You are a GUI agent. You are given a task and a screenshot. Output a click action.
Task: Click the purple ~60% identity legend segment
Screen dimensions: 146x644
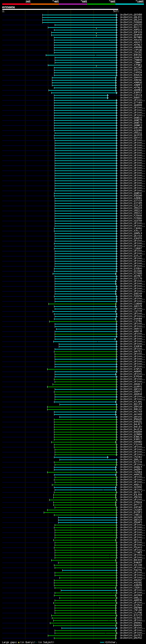(x=73, y=4)
